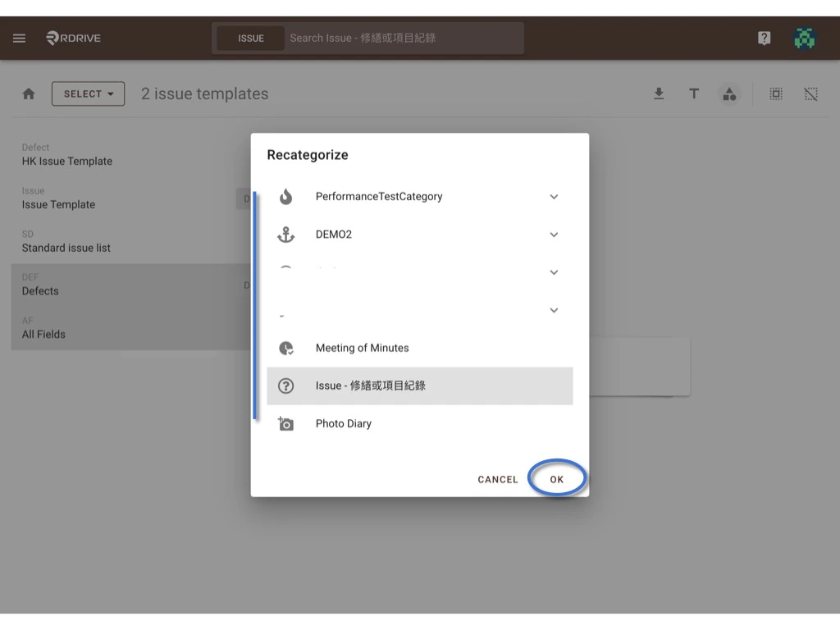
Task: Click the flame icon beside PerformanceTestCategory
Action: [286, 197]
